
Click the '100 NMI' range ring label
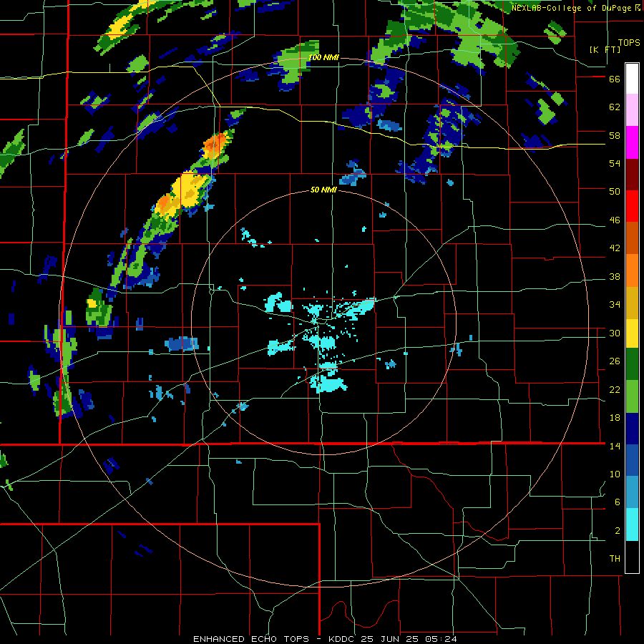pyautogui.click(x=323, y=57)
